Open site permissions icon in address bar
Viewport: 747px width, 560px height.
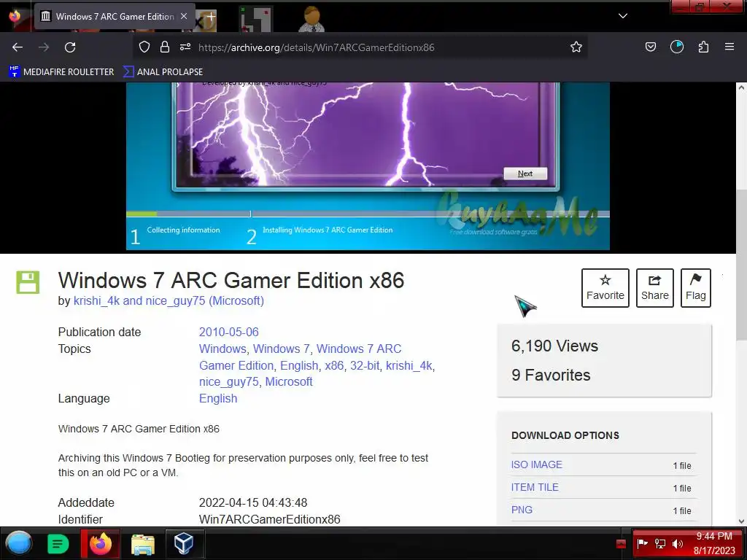pyautogui.click(x=185, y=47)
